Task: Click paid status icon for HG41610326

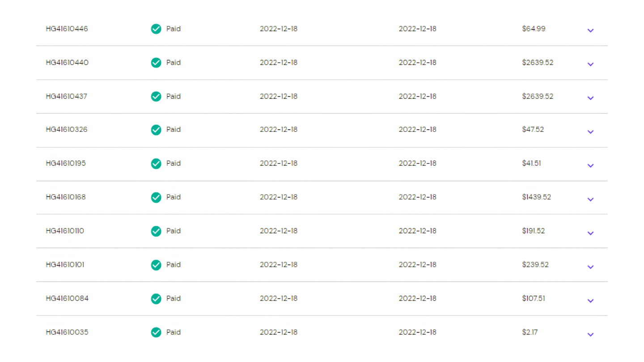Action: point(156,130)
